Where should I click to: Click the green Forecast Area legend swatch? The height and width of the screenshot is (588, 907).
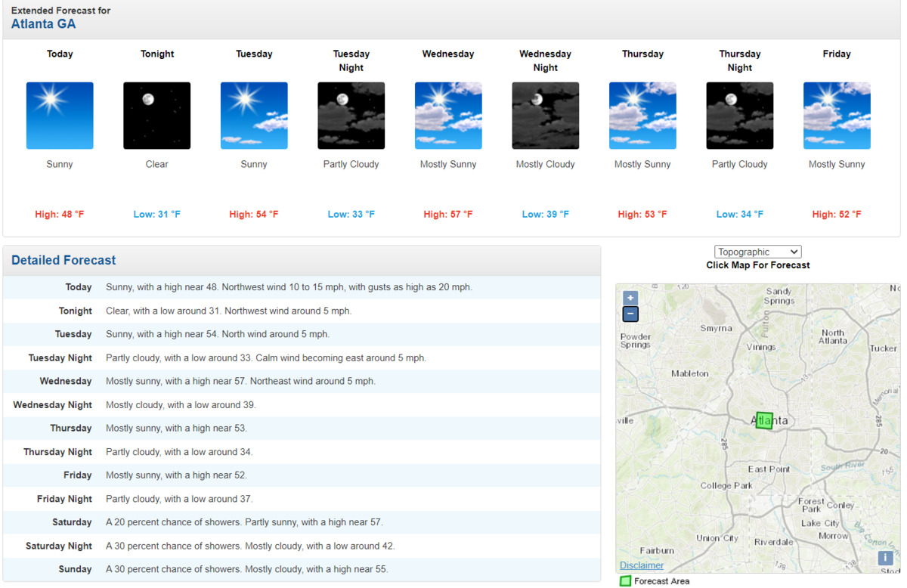(x=625, y=581)
